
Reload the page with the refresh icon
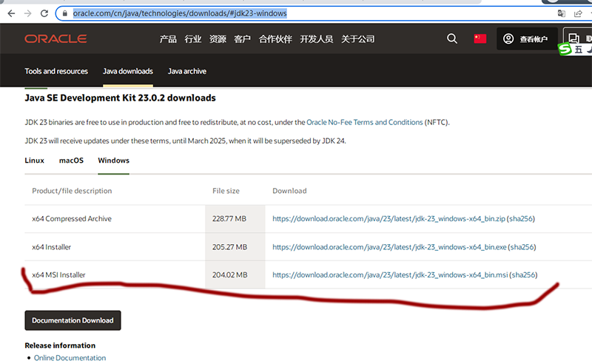coord(44,13)
